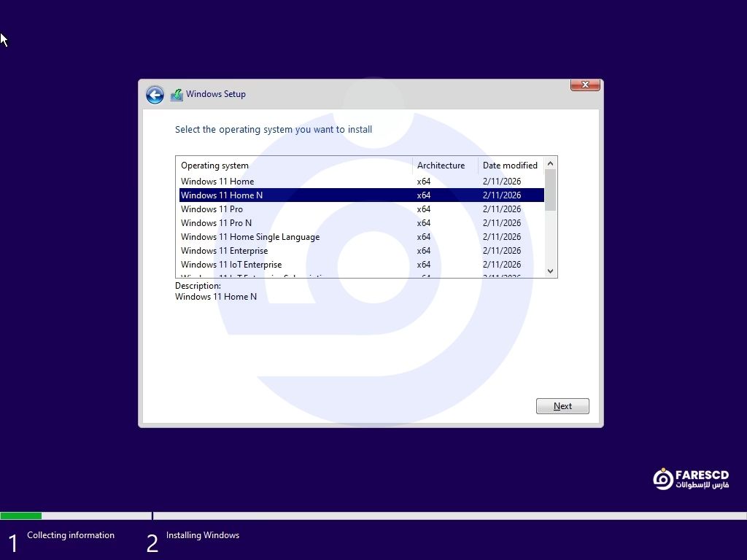Click the Next button
This screenshot has height=560, width=747.
coord(562,406)
